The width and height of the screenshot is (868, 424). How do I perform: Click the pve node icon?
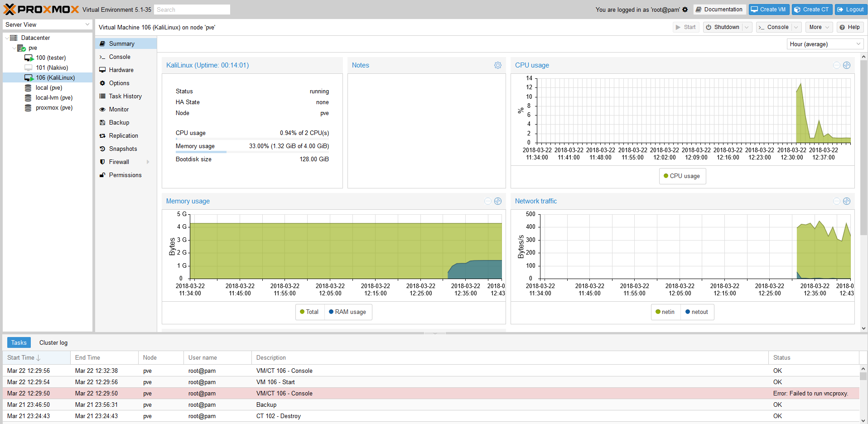21,48
